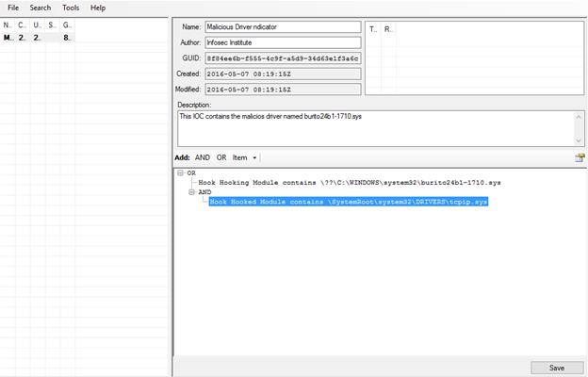Click the icon at right of Add toolbar
This screenshot has height=377, width=588.
point(580,157)
